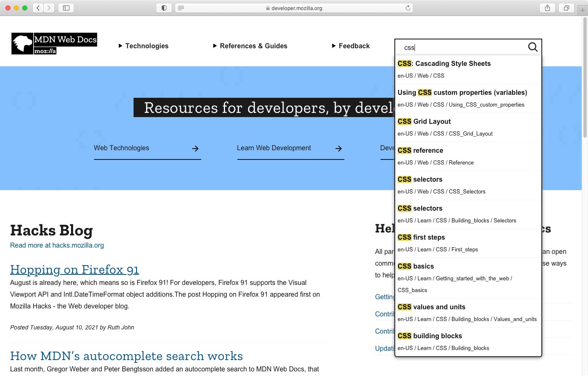
Task: Click the Share icon in toolbar
Action: 547,8
